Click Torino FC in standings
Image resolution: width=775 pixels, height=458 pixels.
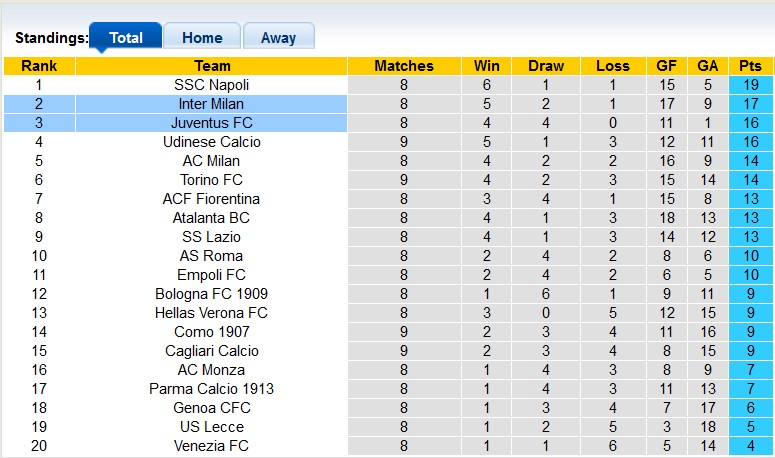point(211,180)
